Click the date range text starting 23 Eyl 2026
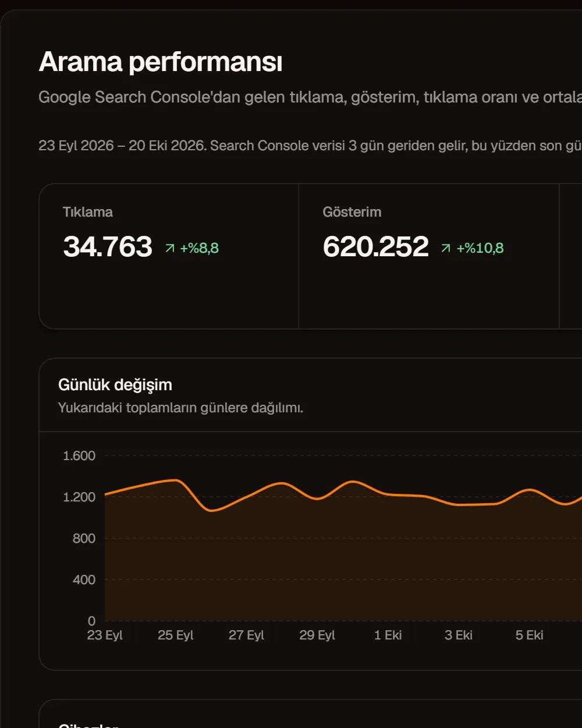582x728 pixels. pyautogui.click(x=310, y=146)
